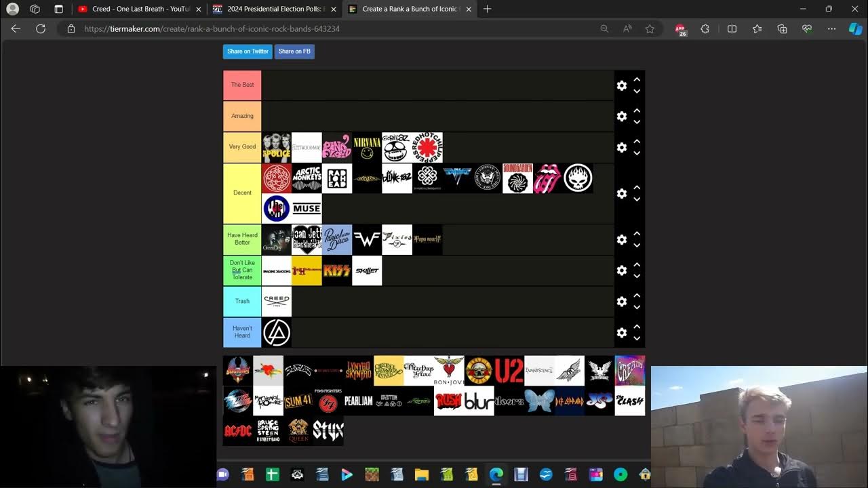Open settings gear for Decent tier
Viewport: 868px width, 488px height.
click(x=622, y=194)
